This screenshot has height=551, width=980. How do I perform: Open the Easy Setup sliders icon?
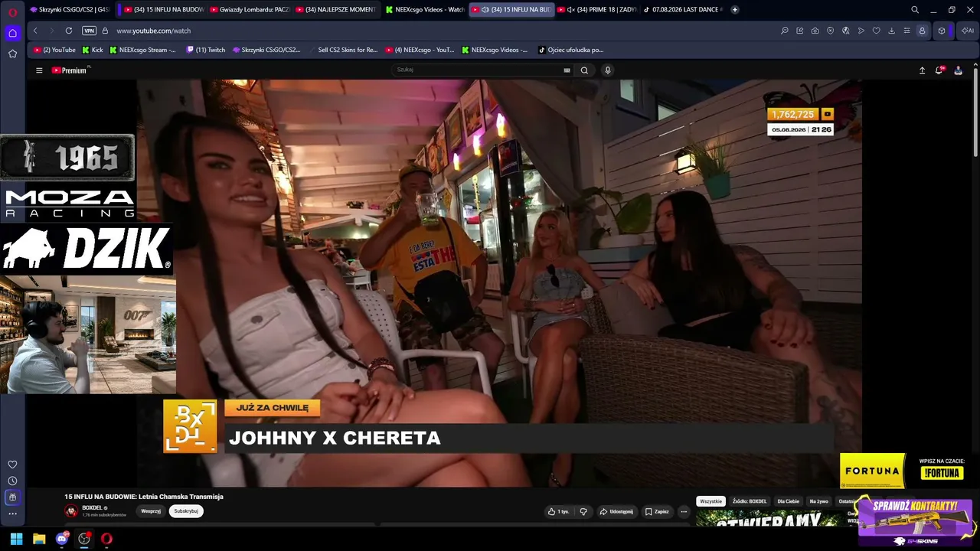pyautogui.click(x=907, y=31)
